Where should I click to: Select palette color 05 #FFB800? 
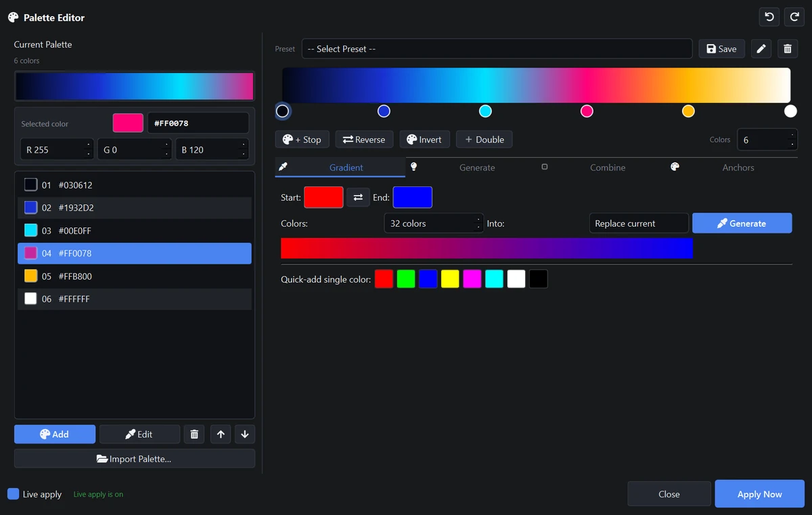[135, 276]
